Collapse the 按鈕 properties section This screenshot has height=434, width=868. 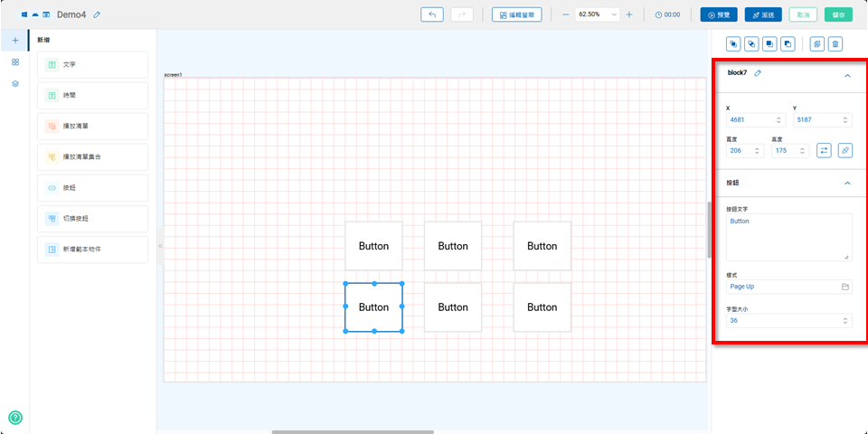point(847,183)
